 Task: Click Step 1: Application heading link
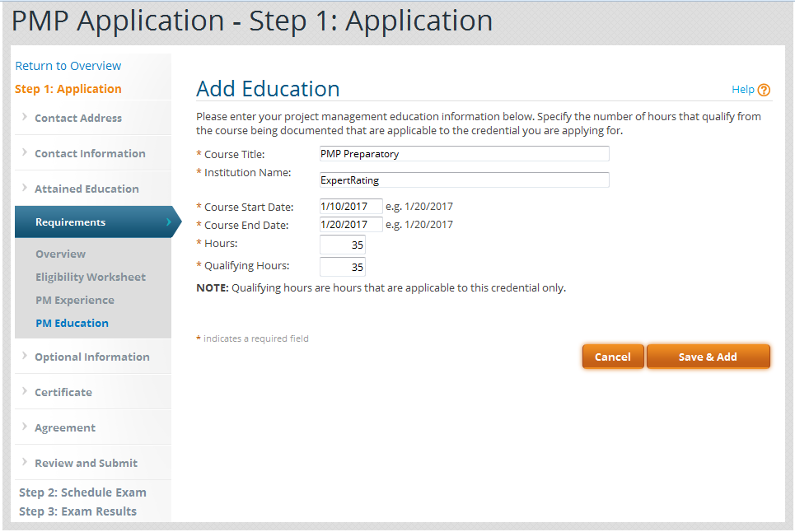coord(68,89)
